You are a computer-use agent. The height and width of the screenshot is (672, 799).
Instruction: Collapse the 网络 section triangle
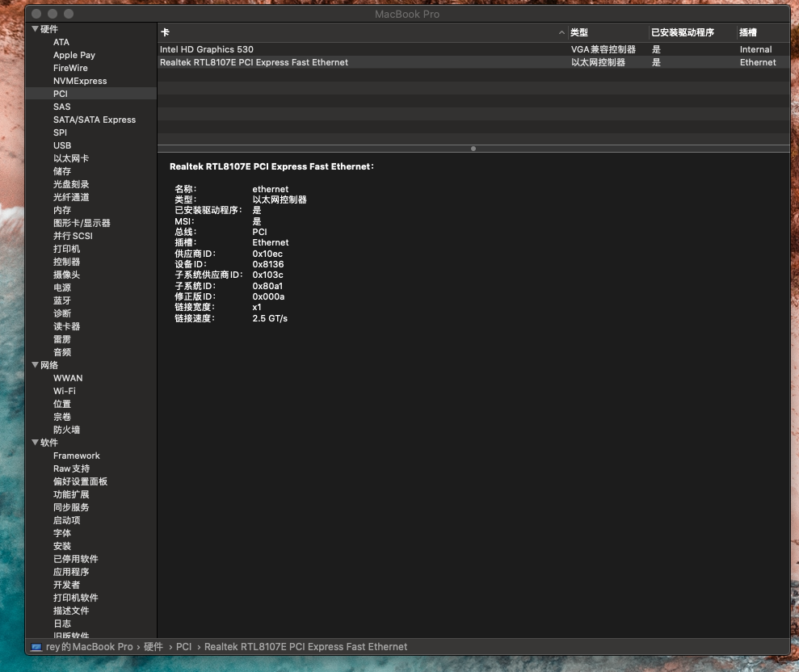pyautogui.click(x=36, y=365)
